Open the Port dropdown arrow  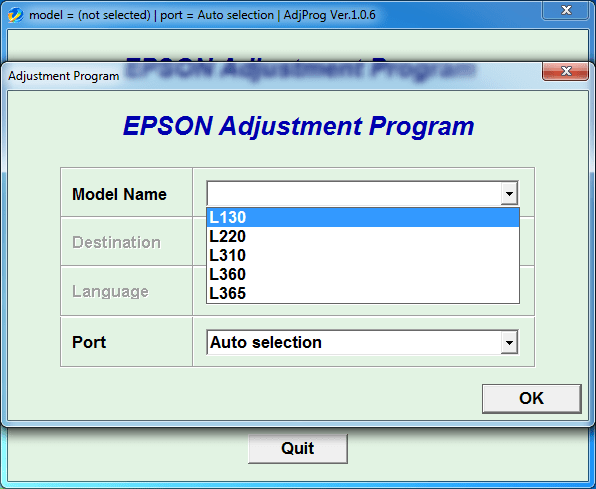(x=509, y=342)
